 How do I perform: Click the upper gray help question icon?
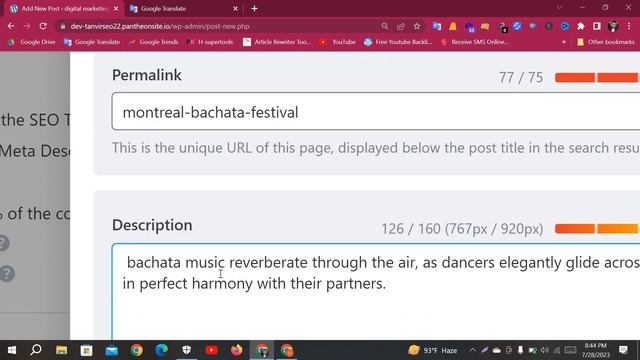tap(3, 243)
